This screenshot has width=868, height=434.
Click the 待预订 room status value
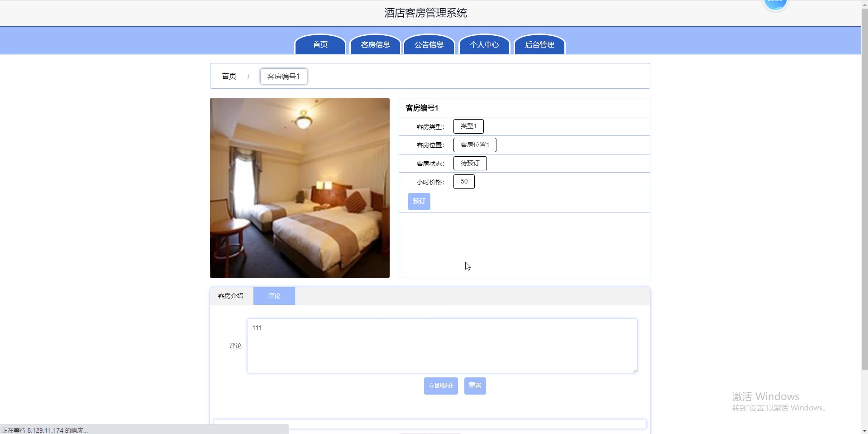point(470,163)
